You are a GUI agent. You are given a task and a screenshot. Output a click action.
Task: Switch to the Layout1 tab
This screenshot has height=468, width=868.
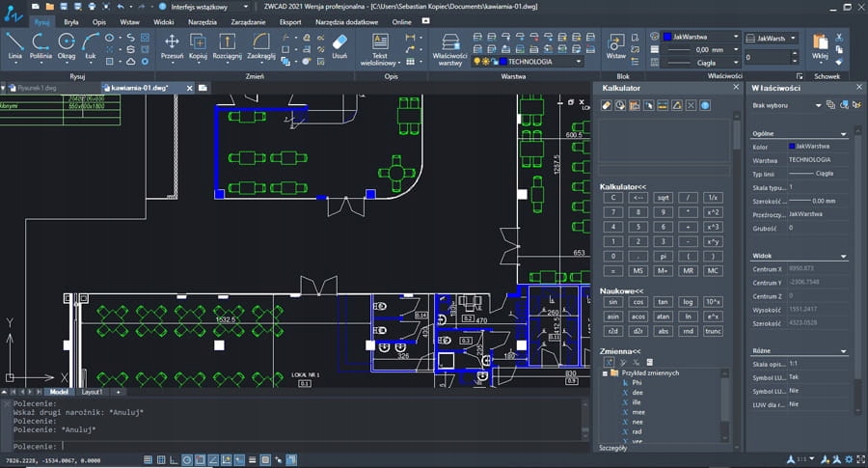93,393
